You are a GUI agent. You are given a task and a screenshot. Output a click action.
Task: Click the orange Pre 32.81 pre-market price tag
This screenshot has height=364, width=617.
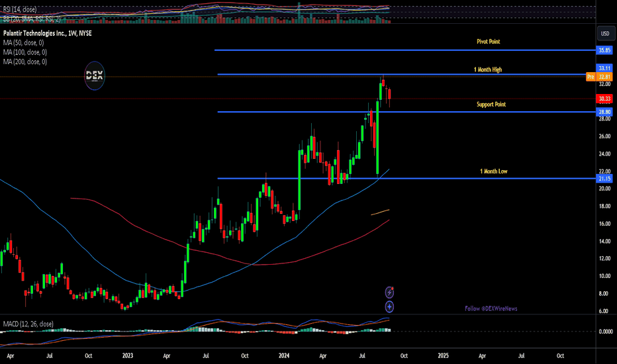coord(599,77)
